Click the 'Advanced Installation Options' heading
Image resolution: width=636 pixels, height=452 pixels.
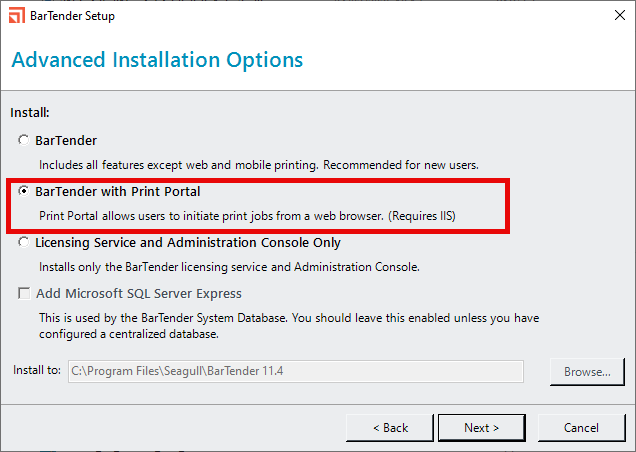point(157,60)
